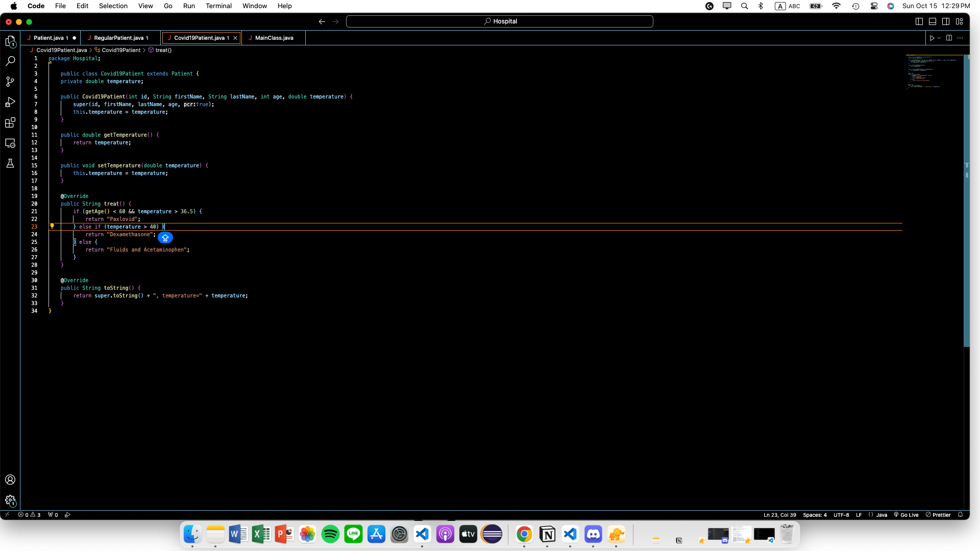Click Go Live in status bar
980x551 pixels.
coord(906,515)
